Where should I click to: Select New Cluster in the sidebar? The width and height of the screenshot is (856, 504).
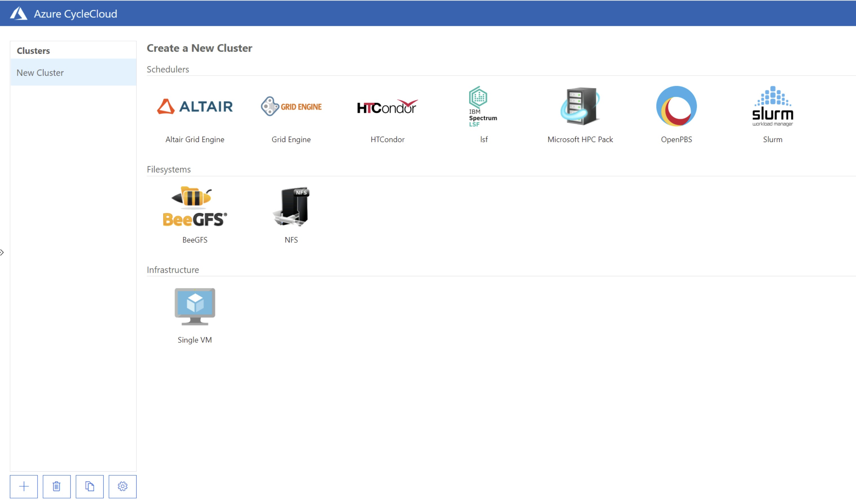click(x=40, y=72)
